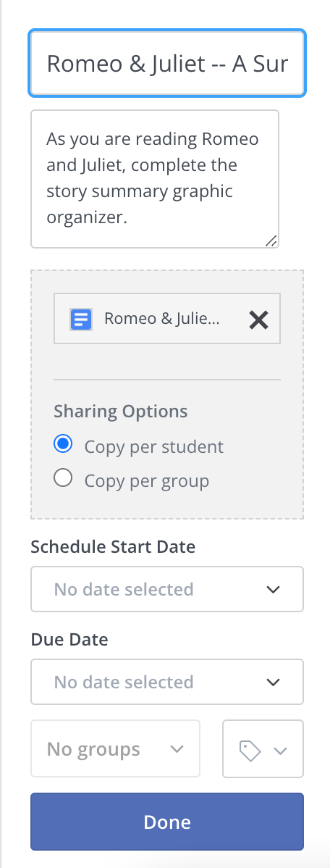Image resolution: width=330 pixels, height=868 pixels.
Task: Click the Schedule Start Date chevron arrow
Action: 273,590
